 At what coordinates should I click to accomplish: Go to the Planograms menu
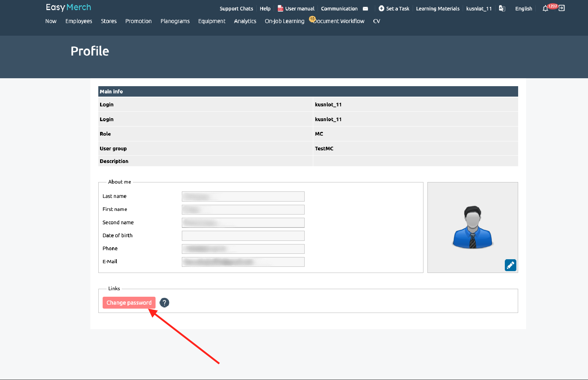pyautogui.click(x=175, y=21)
